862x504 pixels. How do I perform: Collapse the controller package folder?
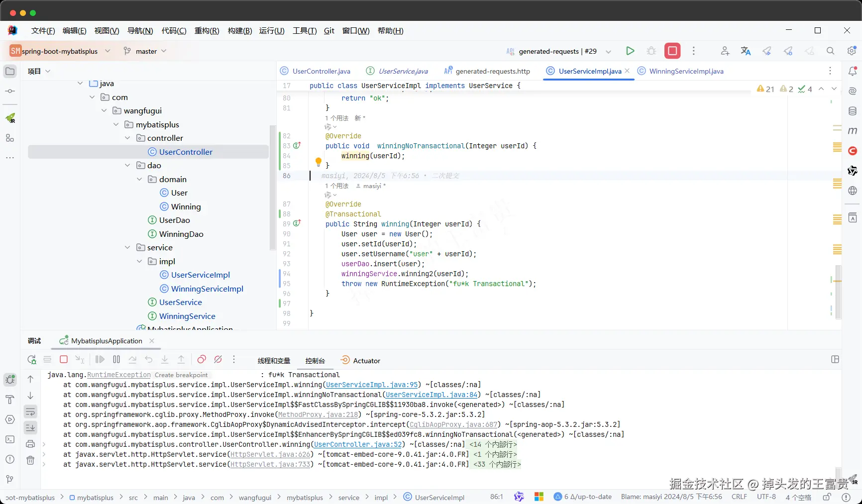(127, 138)
